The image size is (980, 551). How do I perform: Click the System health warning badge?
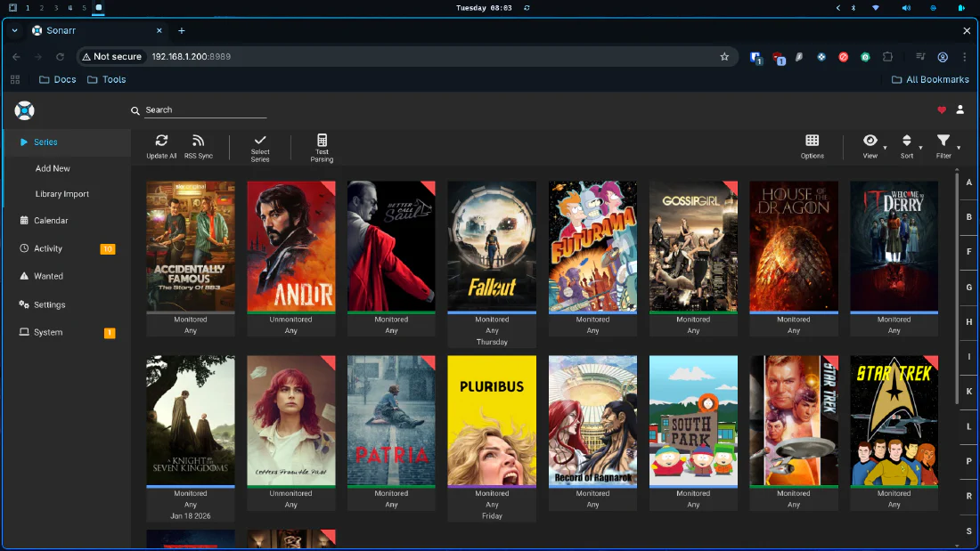pyautogui.click(x=110, y=333)
